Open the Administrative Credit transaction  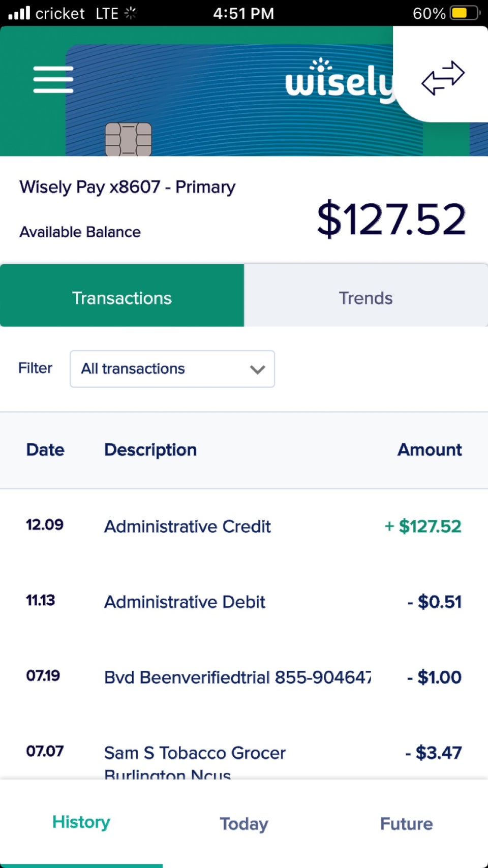click(188, 526)
